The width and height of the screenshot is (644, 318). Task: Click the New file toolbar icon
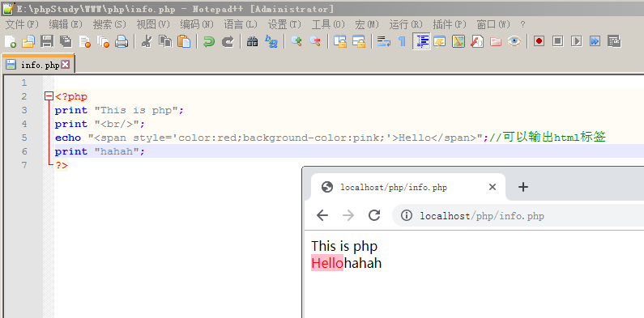11,41
